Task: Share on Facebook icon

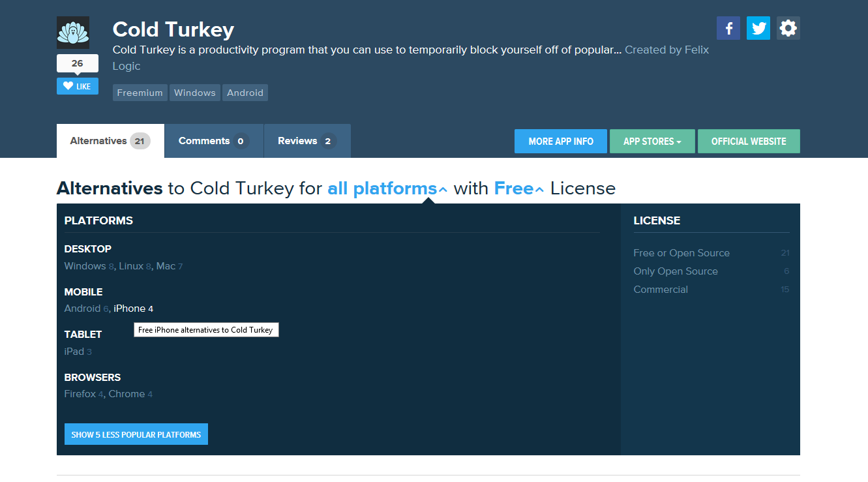Action: (x=728, y=28)
